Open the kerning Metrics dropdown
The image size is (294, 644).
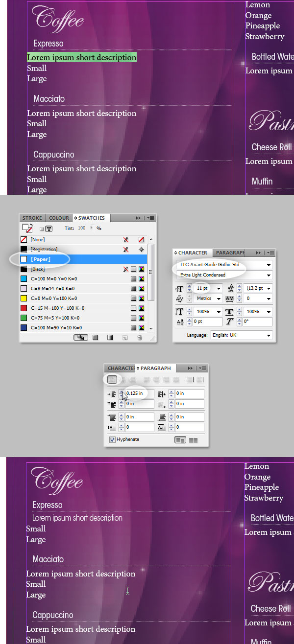click(219, 299)
